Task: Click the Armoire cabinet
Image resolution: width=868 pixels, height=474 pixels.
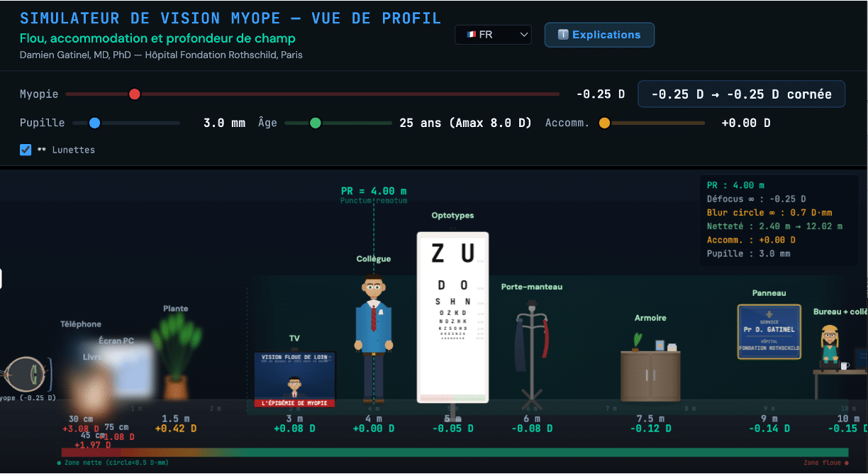Action: (650, 376)
